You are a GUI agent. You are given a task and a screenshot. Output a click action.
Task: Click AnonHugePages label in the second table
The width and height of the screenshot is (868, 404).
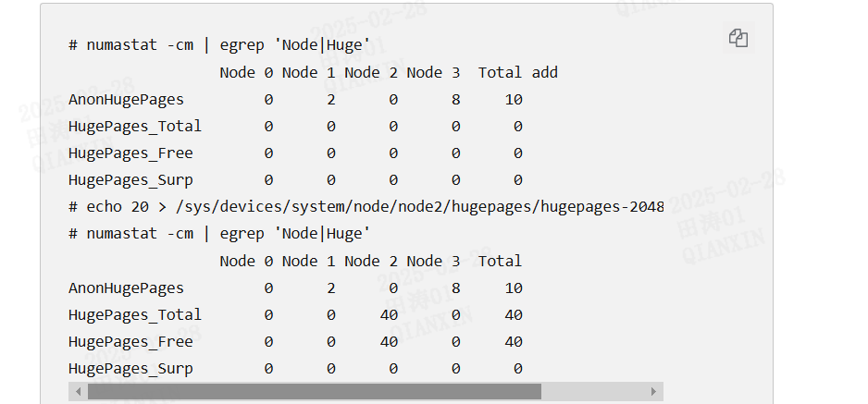point(126,288)
